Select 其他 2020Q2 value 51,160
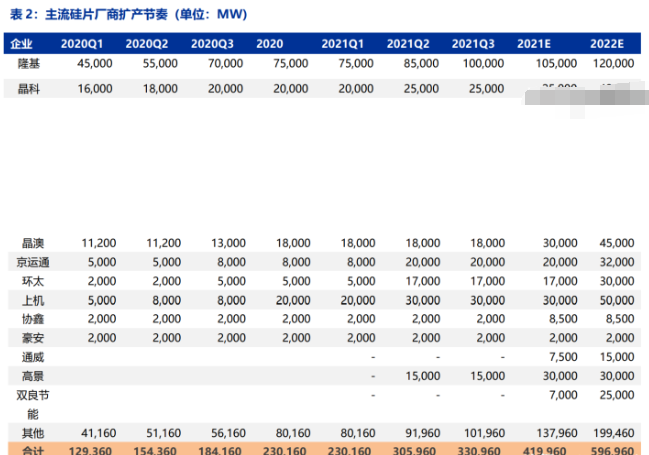The width and height of the screenshot is (649, 455). click(x=163, y=433)
